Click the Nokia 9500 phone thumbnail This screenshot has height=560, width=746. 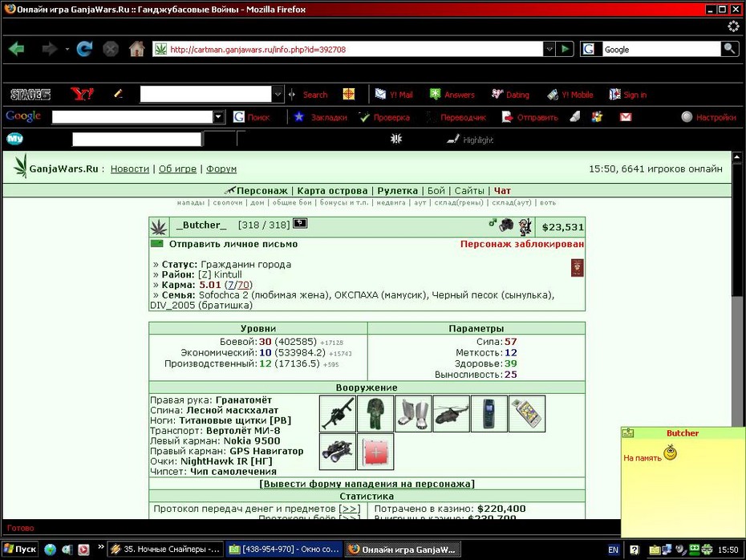point(489,413)
